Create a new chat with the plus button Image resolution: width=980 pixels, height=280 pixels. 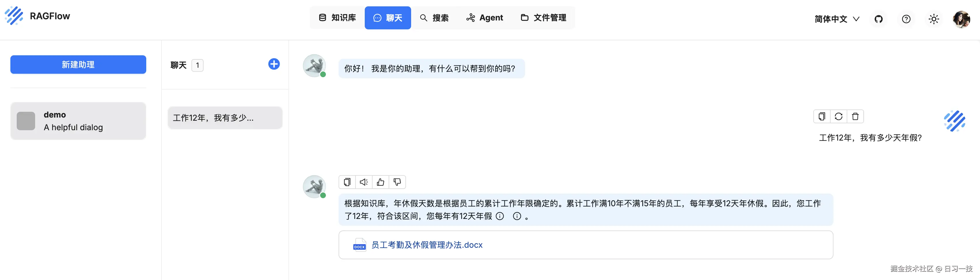274,64
